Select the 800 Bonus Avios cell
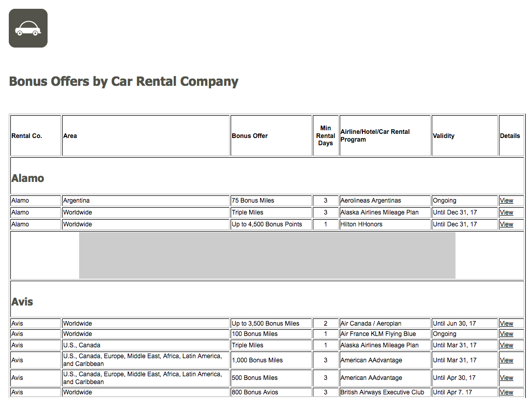Image resolution: width=532 pixels, height=398 pixels. (x=271, y=392)
